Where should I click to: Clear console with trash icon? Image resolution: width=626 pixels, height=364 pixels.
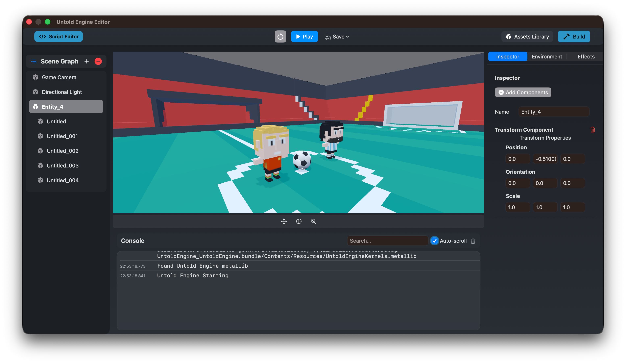(x=473, y=241)
